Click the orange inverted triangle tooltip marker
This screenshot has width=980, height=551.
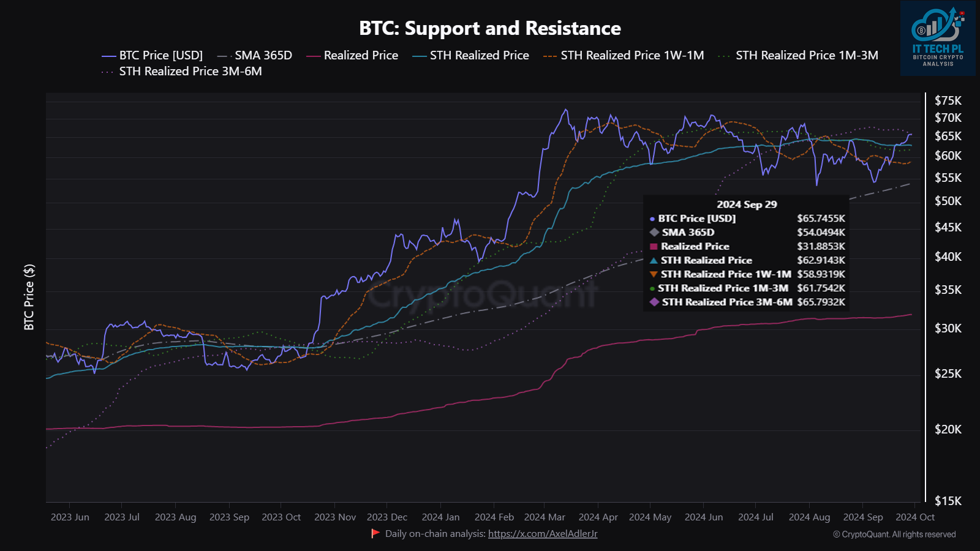[654, 274]
